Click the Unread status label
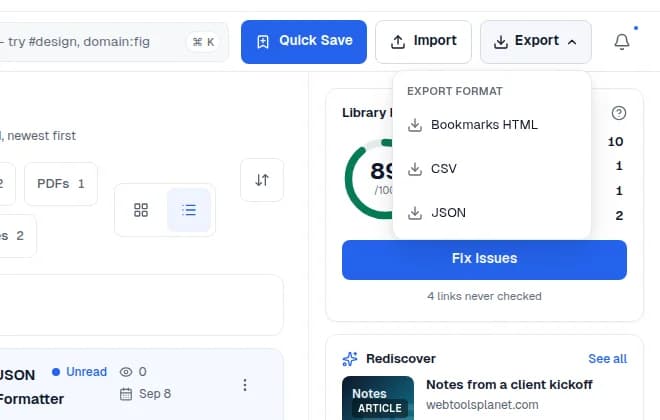Viewport: 660px width, 420px height. 86,372
